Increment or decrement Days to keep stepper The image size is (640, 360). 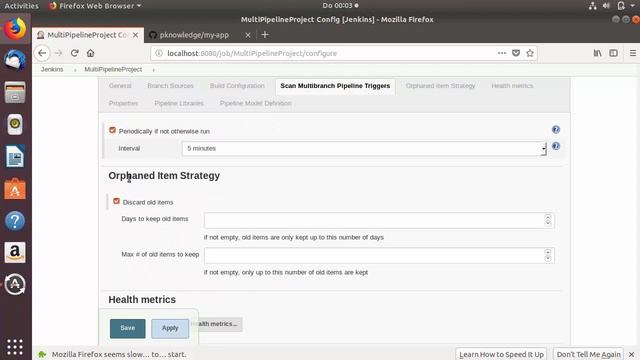click(548, 220)
